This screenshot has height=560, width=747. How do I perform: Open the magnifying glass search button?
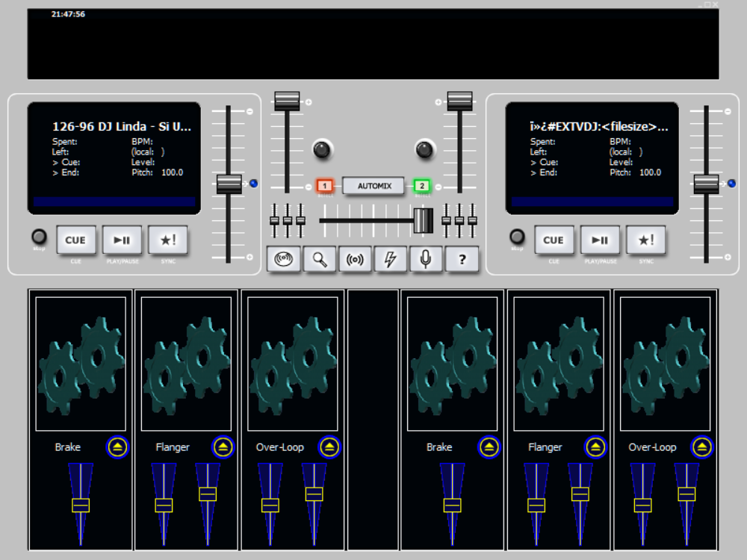[319, 259]
